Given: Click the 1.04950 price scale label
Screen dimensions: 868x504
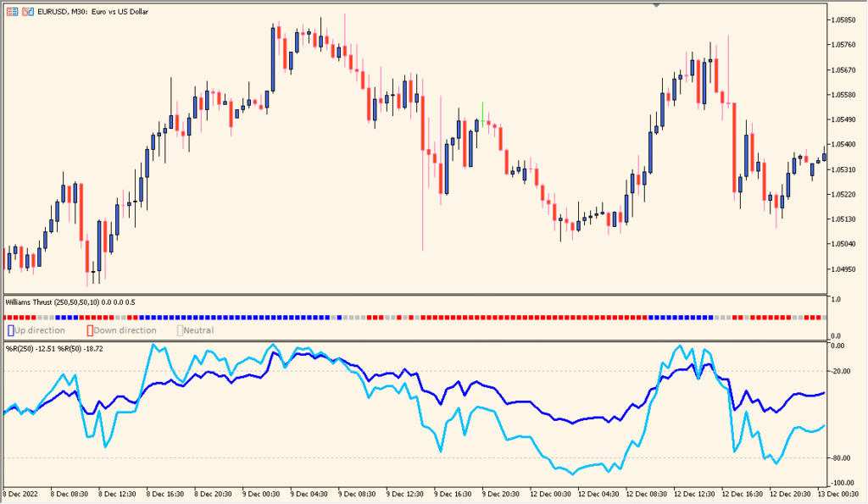Looking at the screenshot, I should tap(843, 269).
